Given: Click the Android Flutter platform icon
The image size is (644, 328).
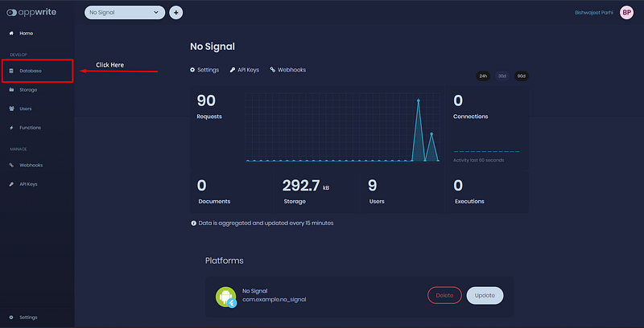Looking at the screenshot, I should coord(226,297).
